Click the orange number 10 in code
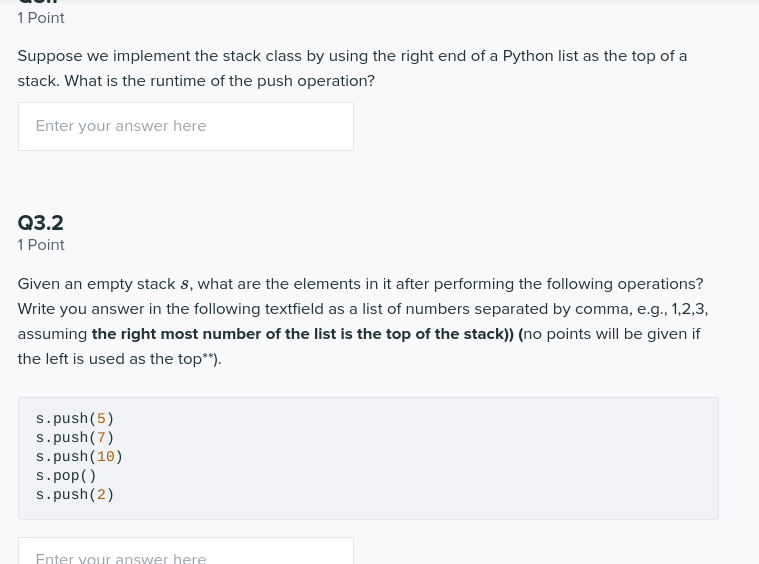759x564 pixels. (x=106, y=457)
